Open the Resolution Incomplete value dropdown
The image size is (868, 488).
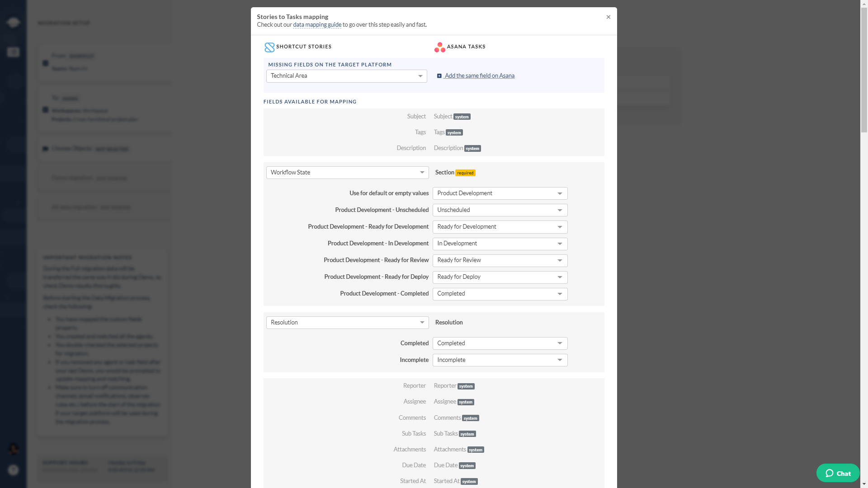[500, 360]
